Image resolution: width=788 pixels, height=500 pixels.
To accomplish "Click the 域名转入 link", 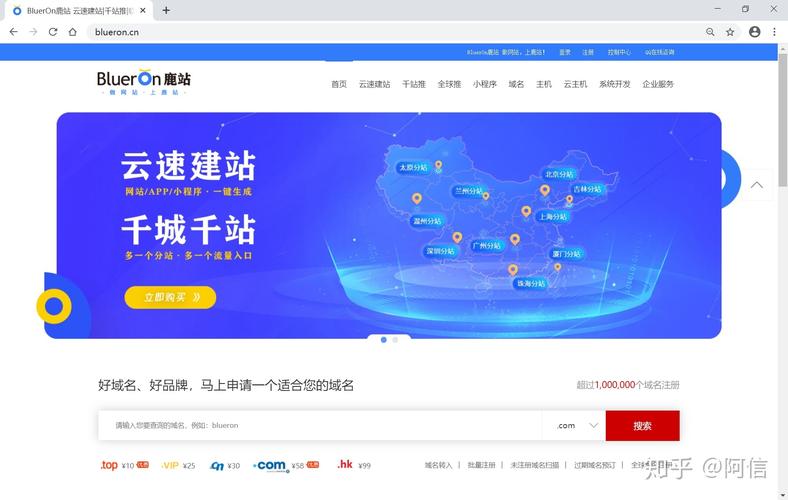I will click(x=438, y=465).
